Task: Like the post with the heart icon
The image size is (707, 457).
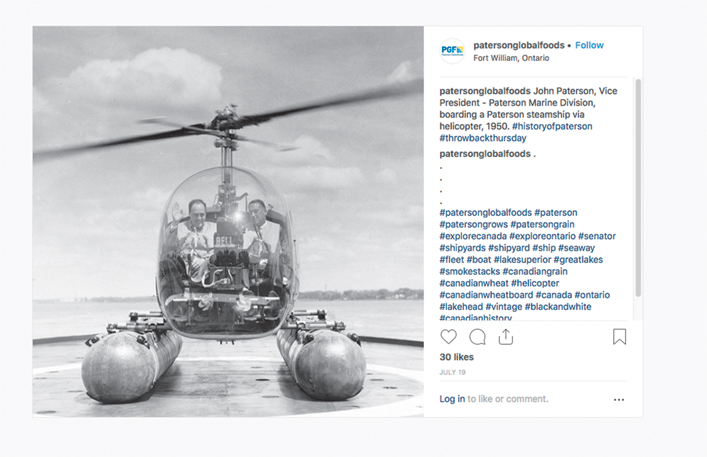Action: point(448,337)
